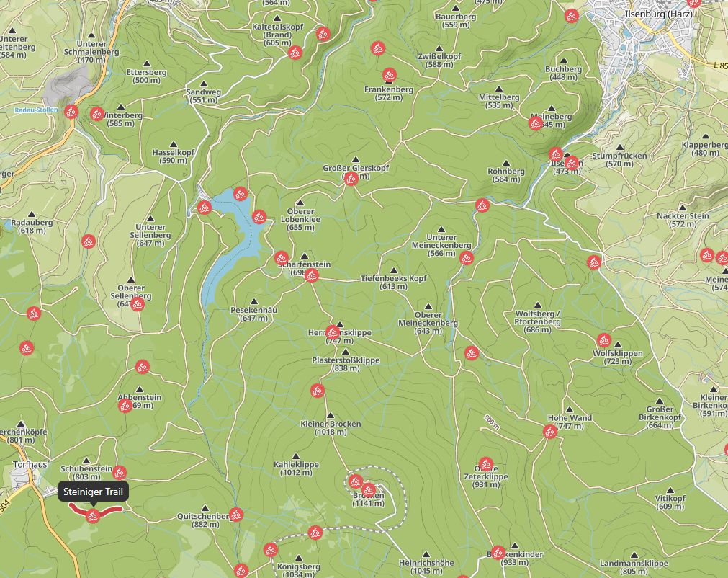Select the bike marker covering Winterberg label
The height and width of the screenshot is (578, 728).
[97, 114]
